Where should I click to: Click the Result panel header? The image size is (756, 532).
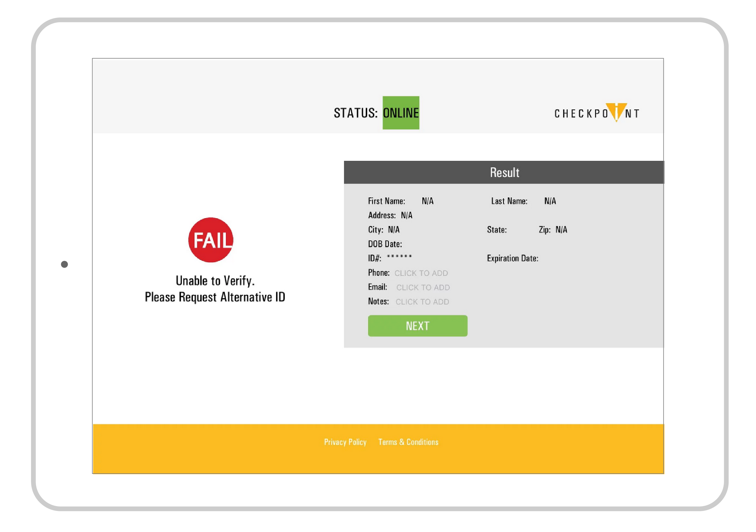504,173
